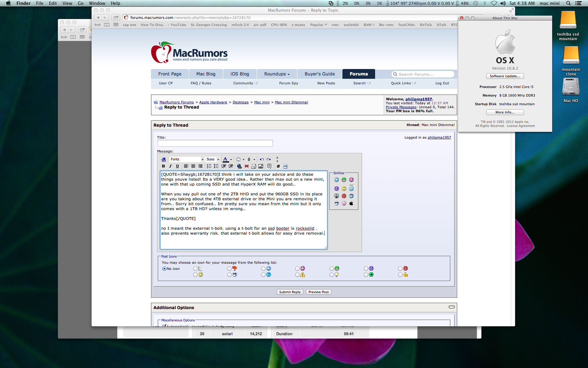
Task: Insert link with globe icon
Action: pos(239,166)
